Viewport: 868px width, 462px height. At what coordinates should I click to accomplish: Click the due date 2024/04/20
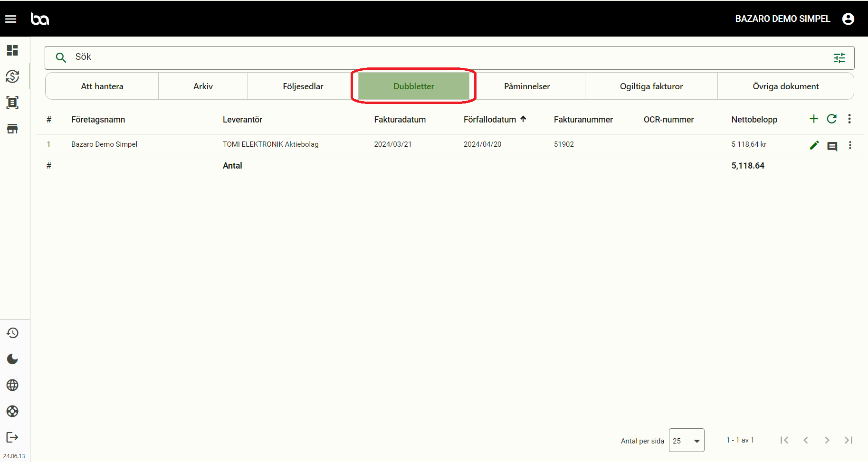tap(483, 144)
